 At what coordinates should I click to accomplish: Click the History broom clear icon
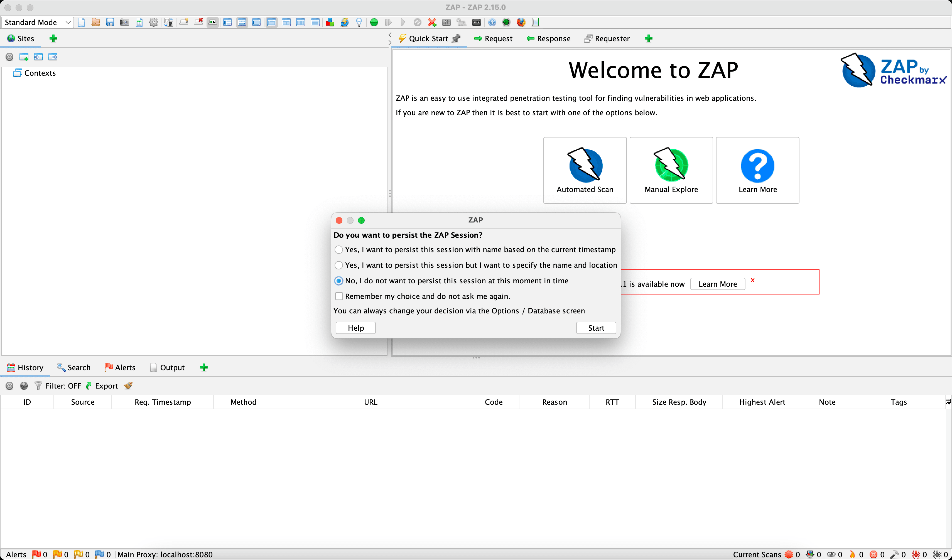point(128,385)
